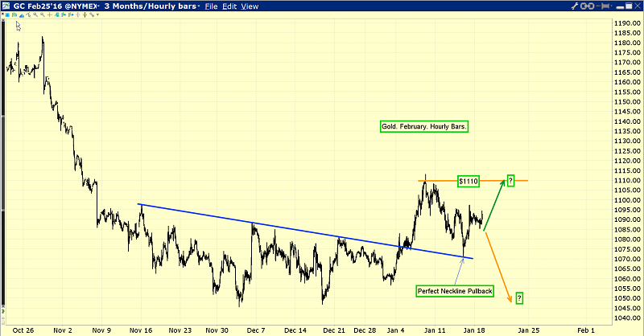
Task: Click the second blue arrow shift icon
Action: (x=71, y=14)
